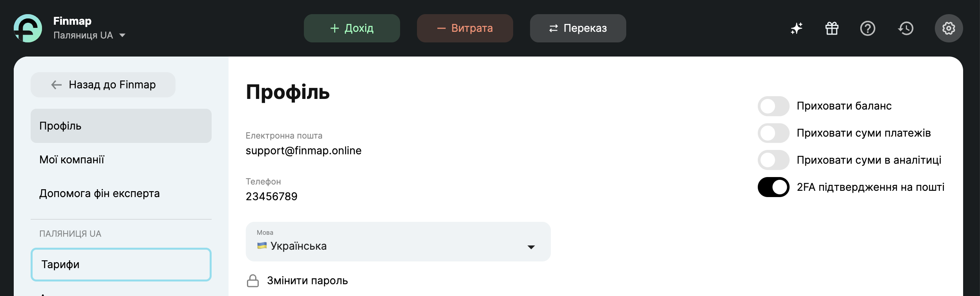Open the AI sparkle assistant icon
This screenshot has width=980, height=296.
coord(796,28)
